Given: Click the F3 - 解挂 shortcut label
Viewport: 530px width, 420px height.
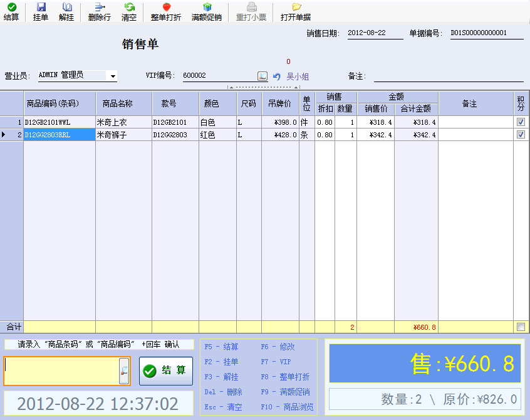Looking at the screenshot, I should point(221,377).
